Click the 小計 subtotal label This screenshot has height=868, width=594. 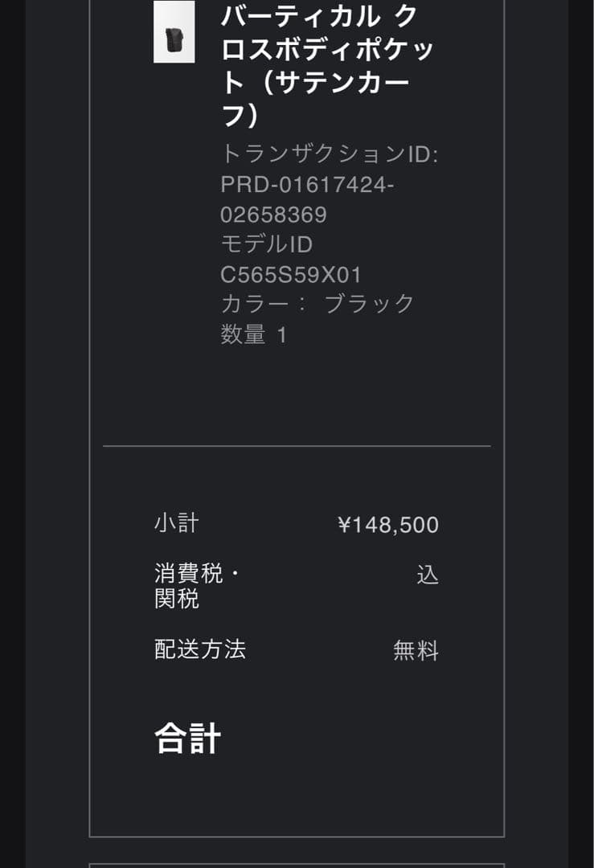click(176, 523)
